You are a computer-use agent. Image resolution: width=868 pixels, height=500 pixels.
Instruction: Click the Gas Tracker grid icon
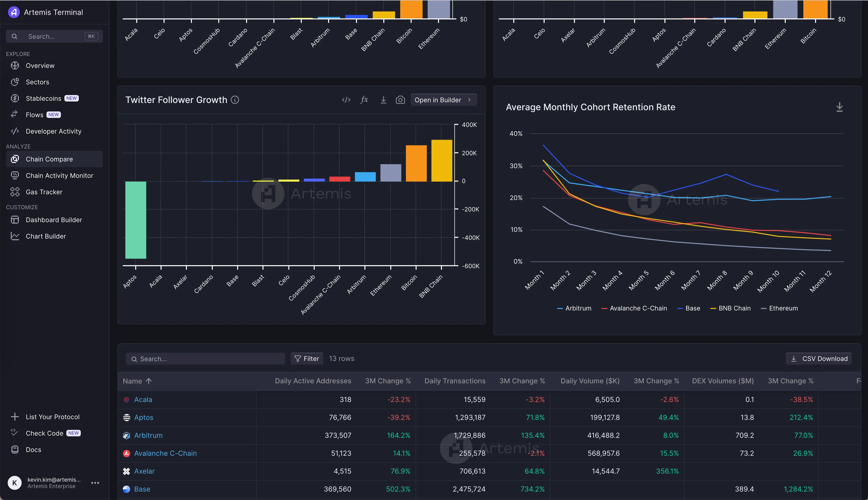pyautogui.click(x=15, y=192)
